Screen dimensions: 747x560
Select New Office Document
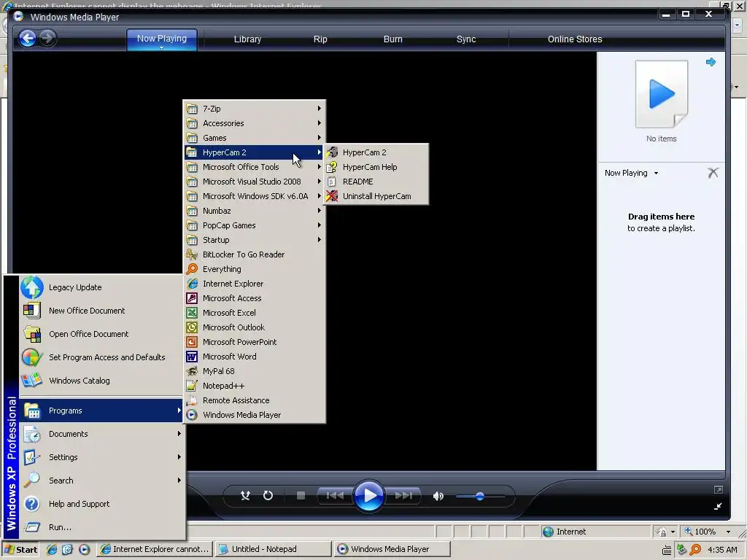coord(101,311)
